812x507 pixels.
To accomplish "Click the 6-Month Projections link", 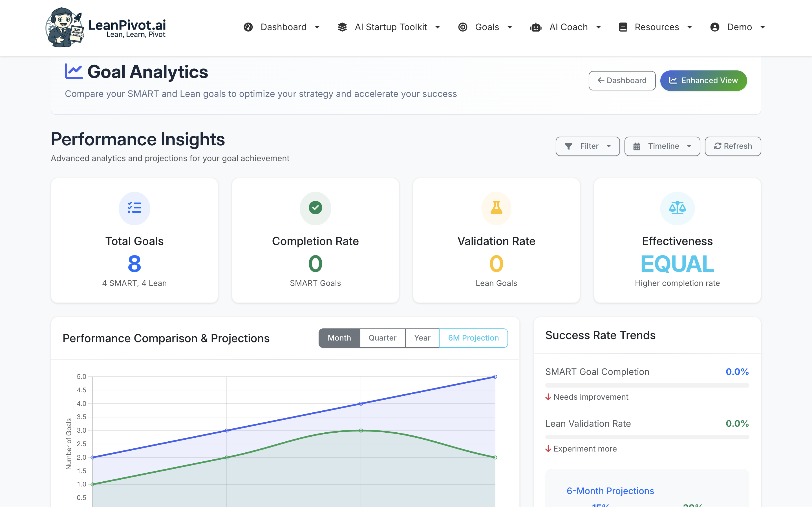I will (610, 491).
